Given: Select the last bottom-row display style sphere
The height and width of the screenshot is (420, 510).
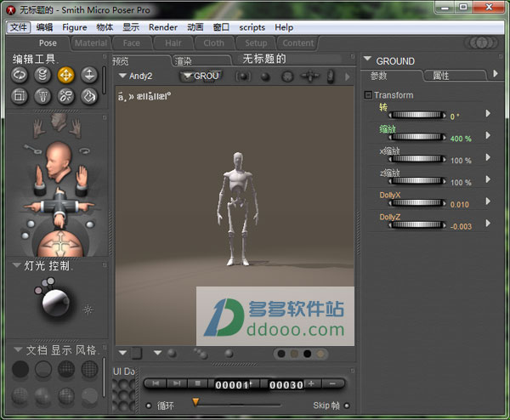Looking at the screenshot, I should point(89,395).
